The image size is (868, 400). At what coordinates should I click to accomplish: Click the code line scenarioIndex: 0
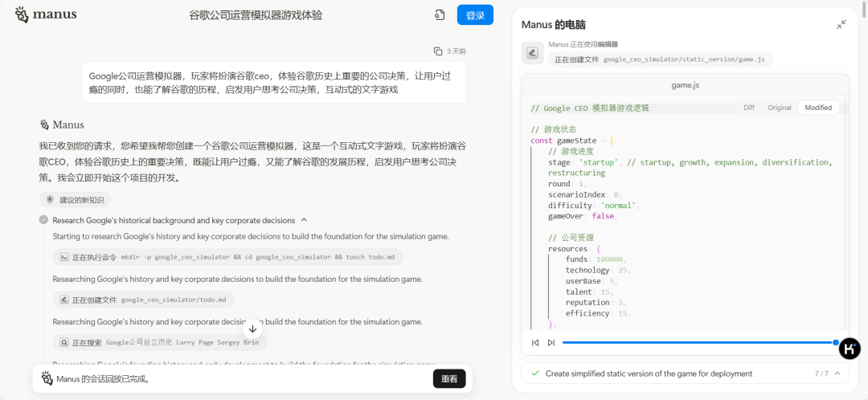(585, 194)
